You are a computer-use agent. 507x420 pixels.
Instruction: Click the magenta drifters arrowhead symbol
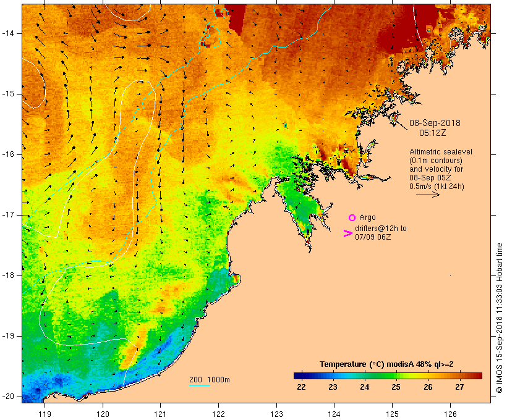click(347, 233)
